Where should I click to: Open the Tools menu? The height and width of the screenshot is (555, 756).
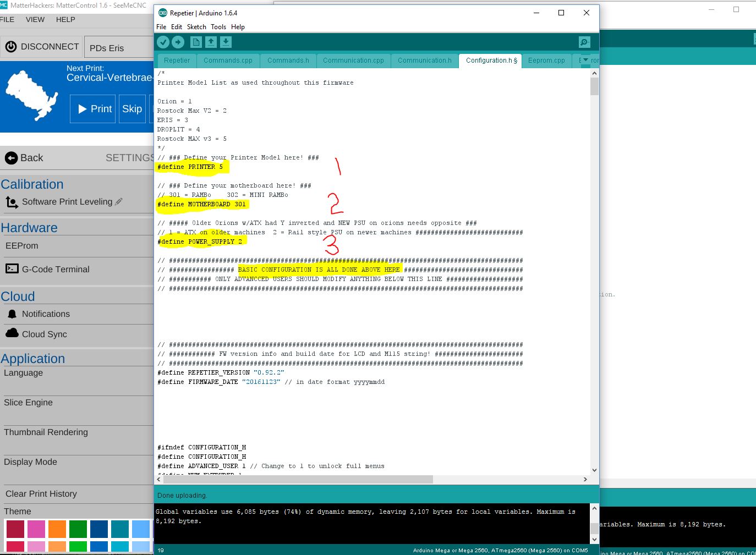[218, 27]
